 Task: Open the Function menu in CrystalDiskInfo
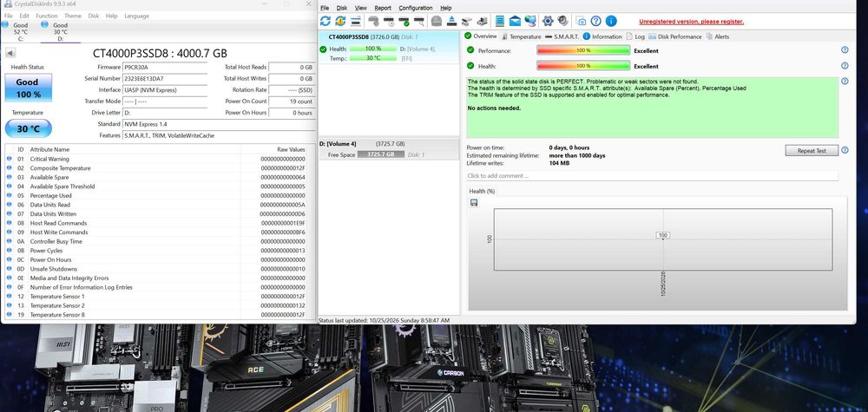point(47,16)
